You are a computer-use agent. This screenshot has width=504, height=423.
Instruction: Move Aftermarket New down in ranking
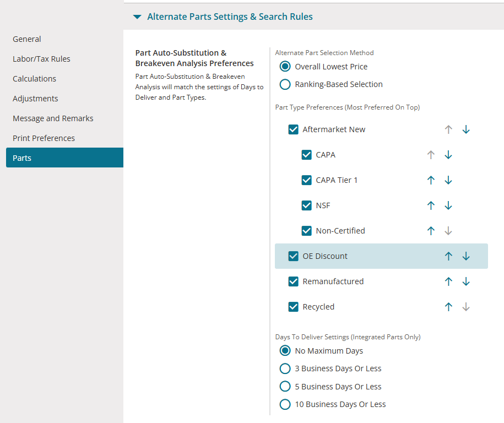(x=466, y=129)
